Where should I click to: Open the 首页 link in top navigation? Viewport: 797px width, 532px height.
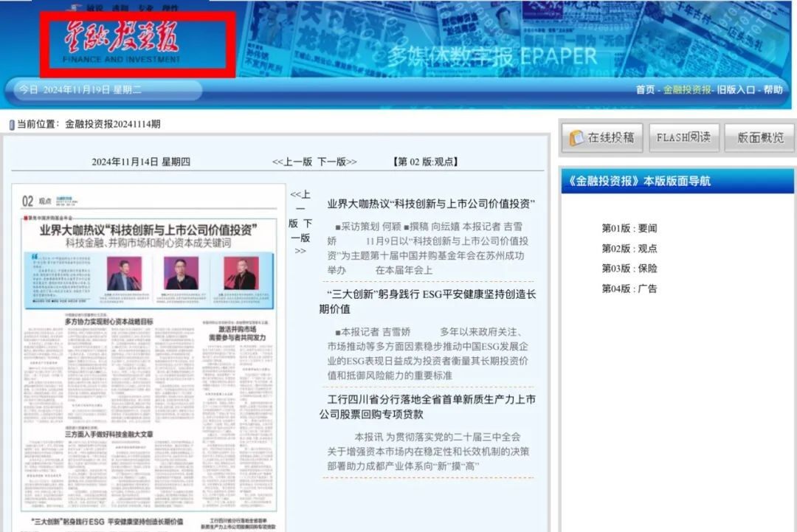click(645, 89)
